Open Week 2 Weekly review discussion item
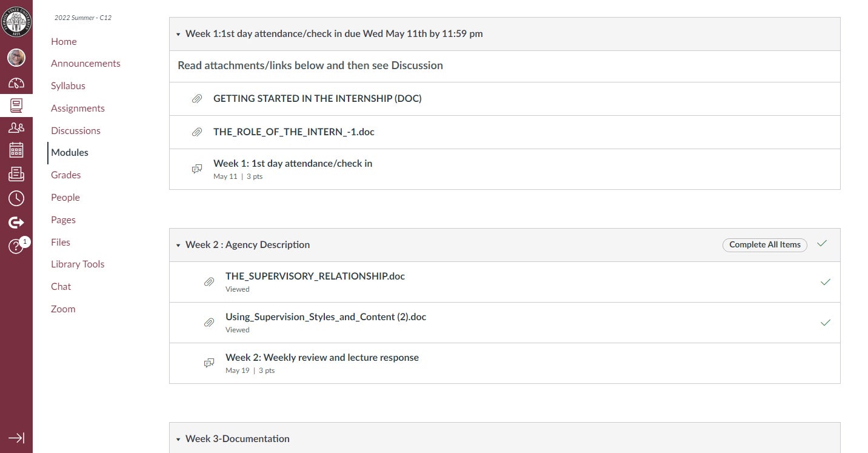This screenshot has height=453, width=868. 322,357
